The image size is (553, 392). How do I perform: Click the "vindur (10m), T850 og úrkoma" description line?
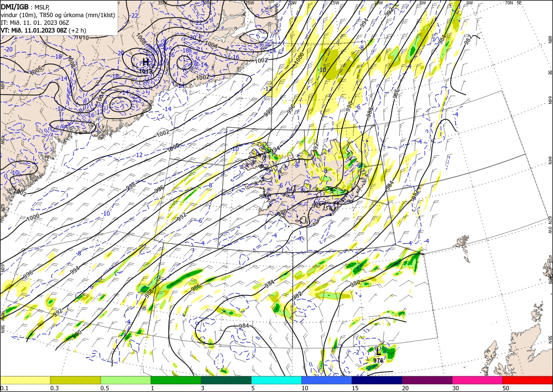point(58,15)
